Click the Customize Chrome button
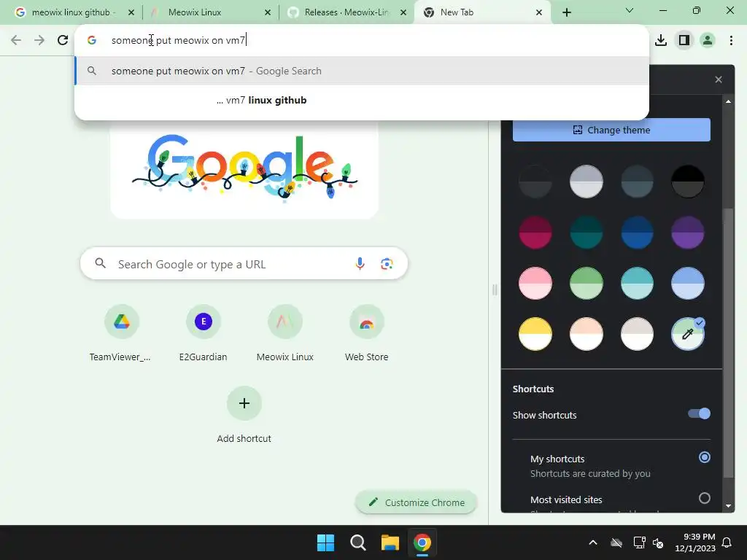747x560 pixels. point(417,502)
